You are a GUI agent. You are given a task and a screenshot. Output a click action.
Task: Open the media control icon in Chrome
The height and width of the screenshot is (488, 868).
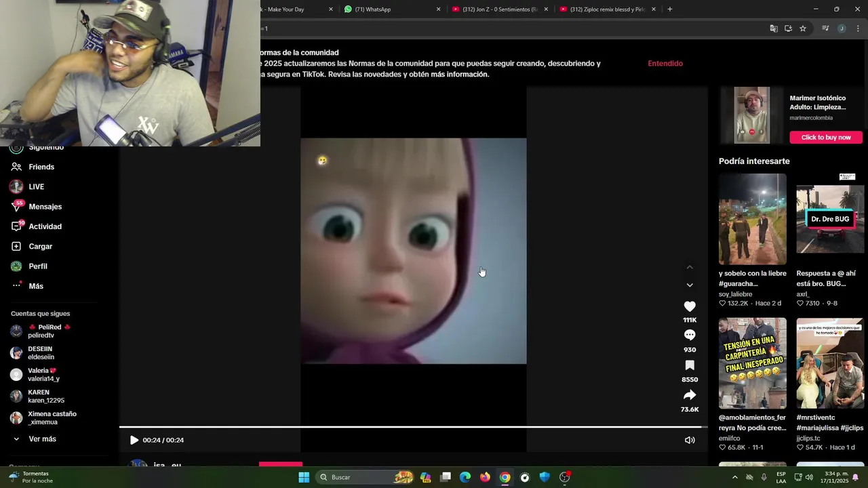click(825, 28)
